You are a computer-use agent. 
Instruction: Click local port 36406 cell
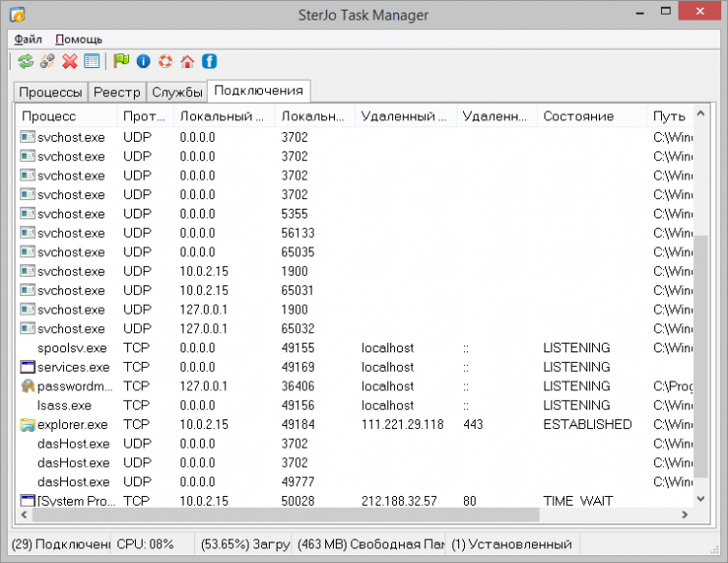click(298, 386)
